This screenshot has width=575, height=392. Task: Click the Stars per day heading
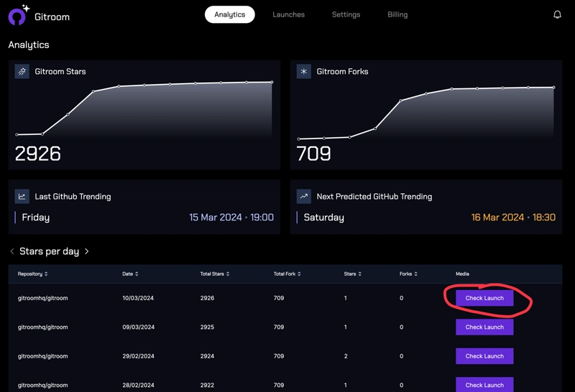49,251
